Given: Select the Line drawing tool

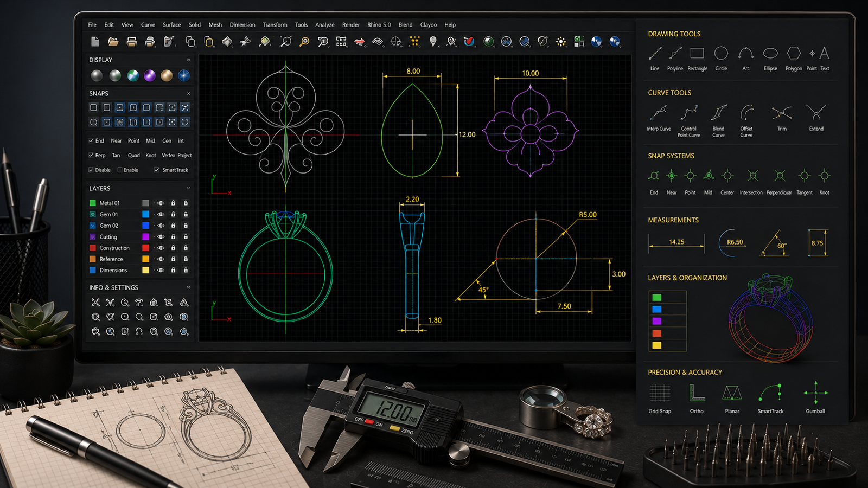Looking at the screenshot, I should click(655, 53).
